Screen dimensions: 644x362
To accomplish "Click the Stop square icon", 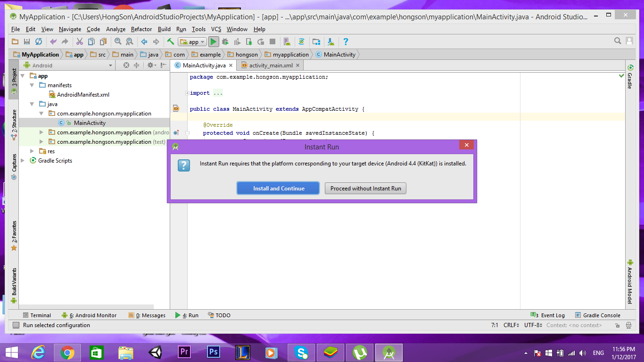I will click(x=272, y=41).
